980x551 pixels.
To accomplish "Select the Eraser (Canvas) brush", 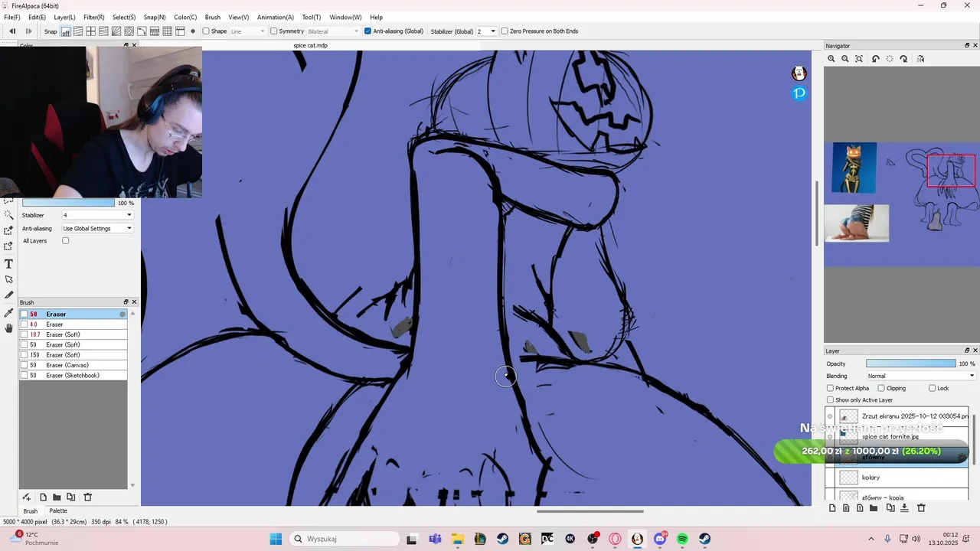I will coord(73,365).
